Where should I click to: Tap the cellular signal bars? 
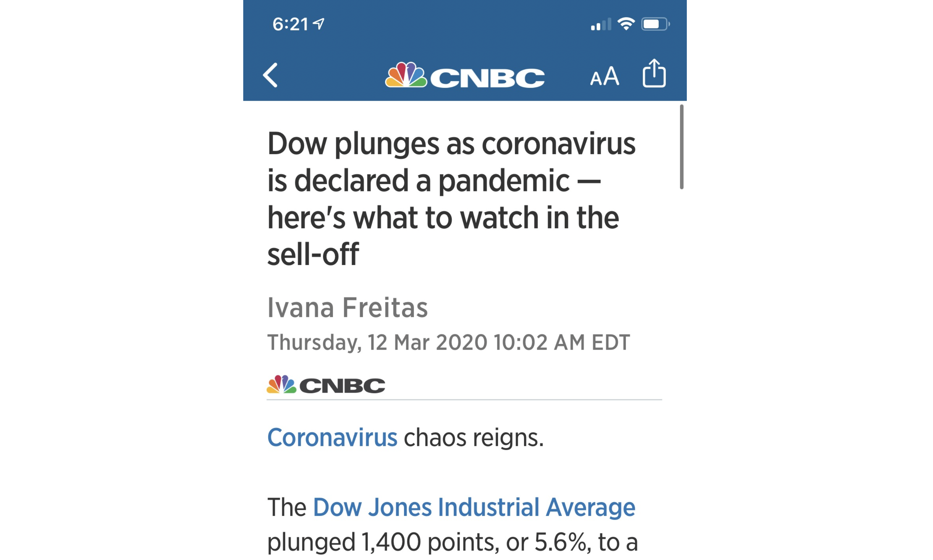(601, 24)
